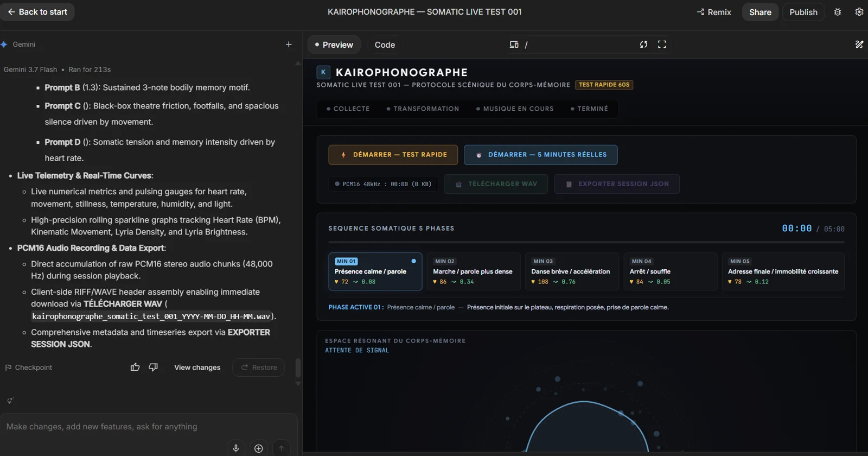Image resolution: width=868 pixels, height=456 pixels.
Task: Click the Collecte status indicator
Action: (x=348, y=109)
